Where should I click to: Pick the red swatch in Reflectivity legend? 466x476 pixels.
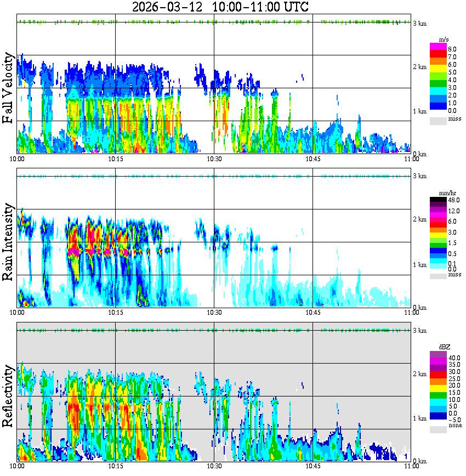click(438, 375)
